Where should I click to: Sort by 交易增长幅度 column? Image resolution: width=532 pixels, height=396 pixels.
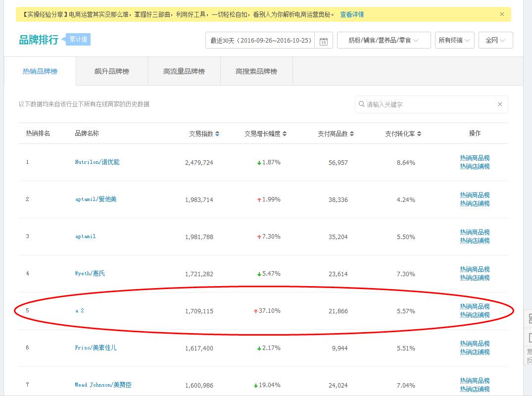pos(266,134)
